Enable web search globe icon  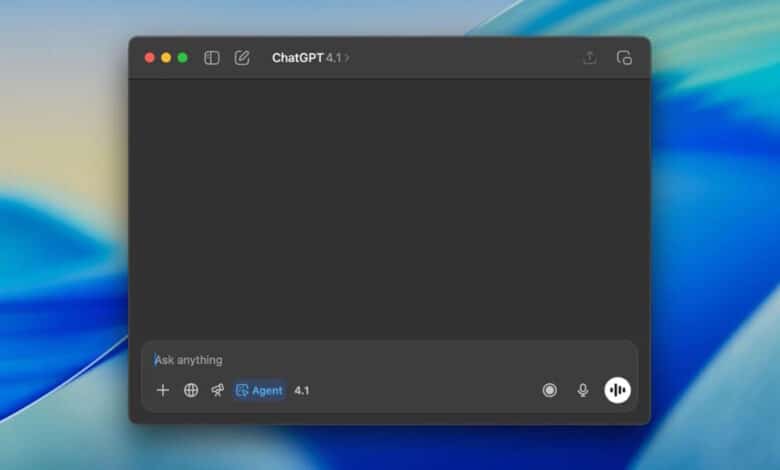[191, 390]
